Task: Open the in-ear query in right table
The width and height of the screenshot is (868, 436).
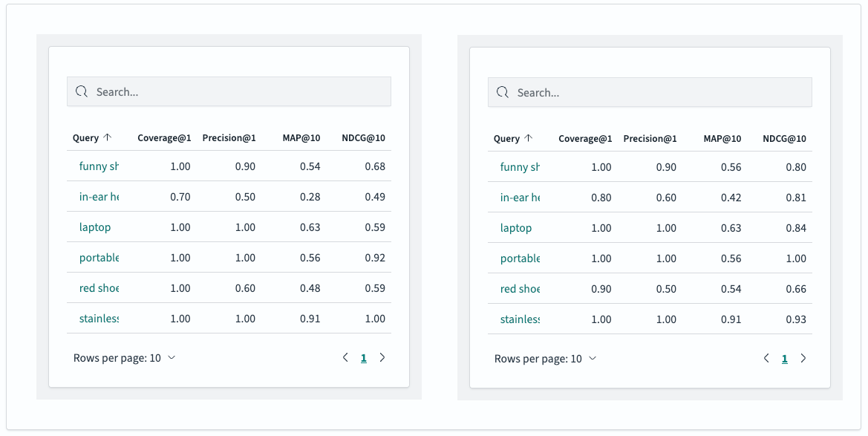Action: tap(520, 198)
